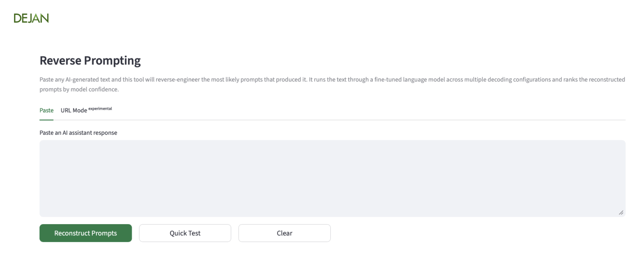644x262 pixels.
Task: Load sample text using Quick Test
Action: pos(185,233)
